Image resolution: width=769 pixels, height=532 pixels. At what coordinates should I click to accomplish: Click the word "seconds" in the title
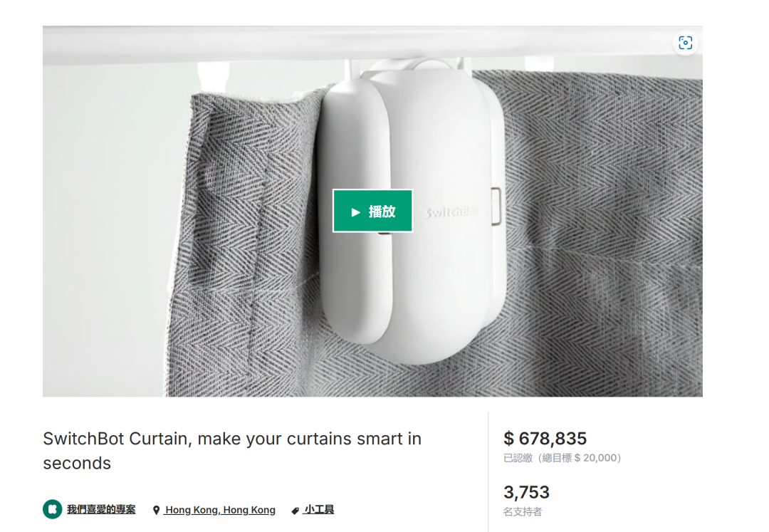[77, 463]
